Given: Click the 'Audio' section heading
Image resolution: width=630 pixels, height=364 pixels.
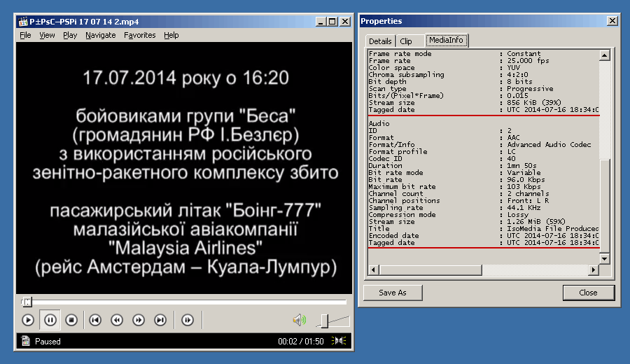Looking at the screenshot, I should coord(379,123).
